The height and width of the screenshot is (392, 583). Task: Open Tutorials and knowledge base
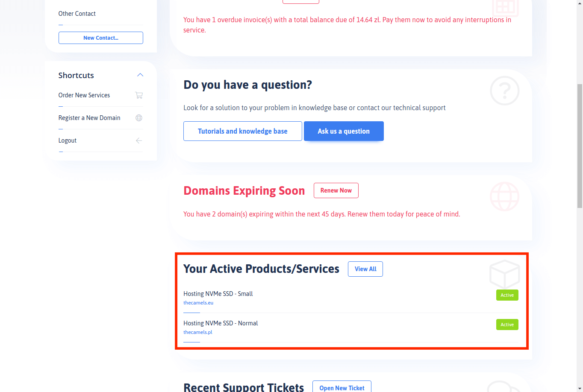click(x=243, y=131)
